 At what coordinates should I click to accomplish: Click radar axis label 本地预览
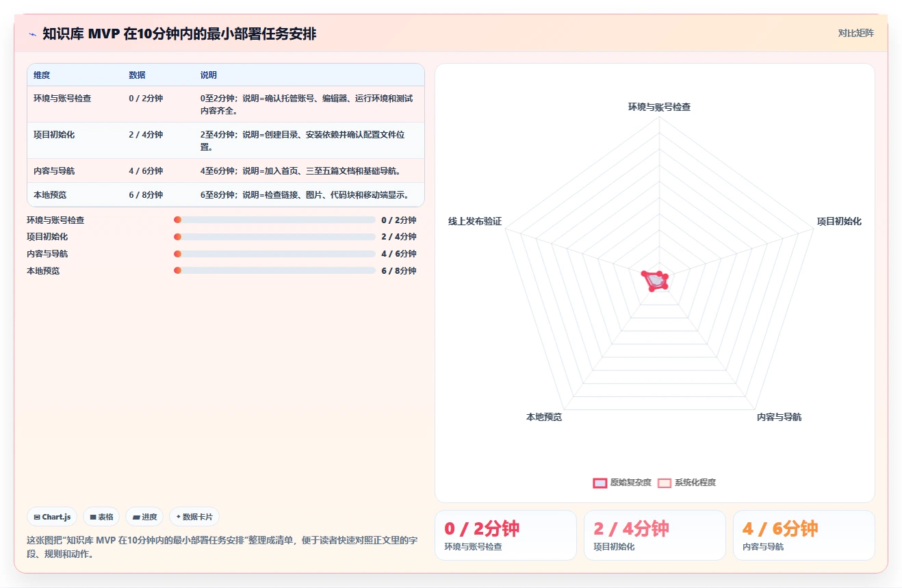[544, 417]
